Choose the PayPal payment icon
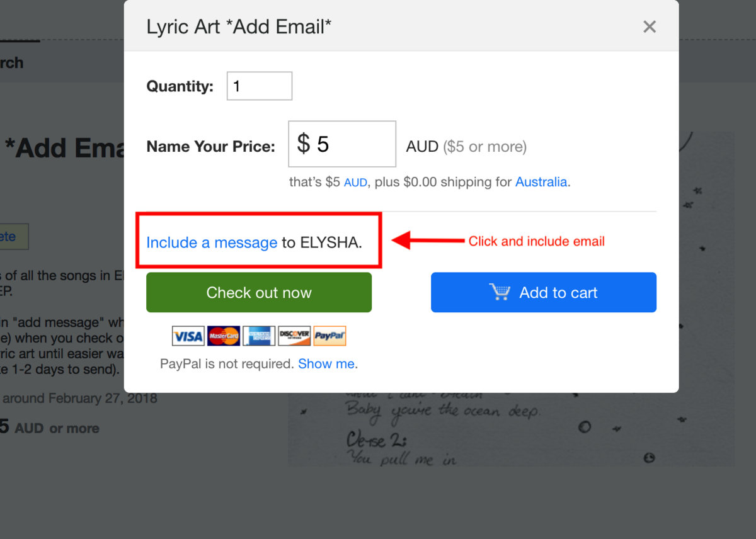756x539 pixels. (329, 336)
